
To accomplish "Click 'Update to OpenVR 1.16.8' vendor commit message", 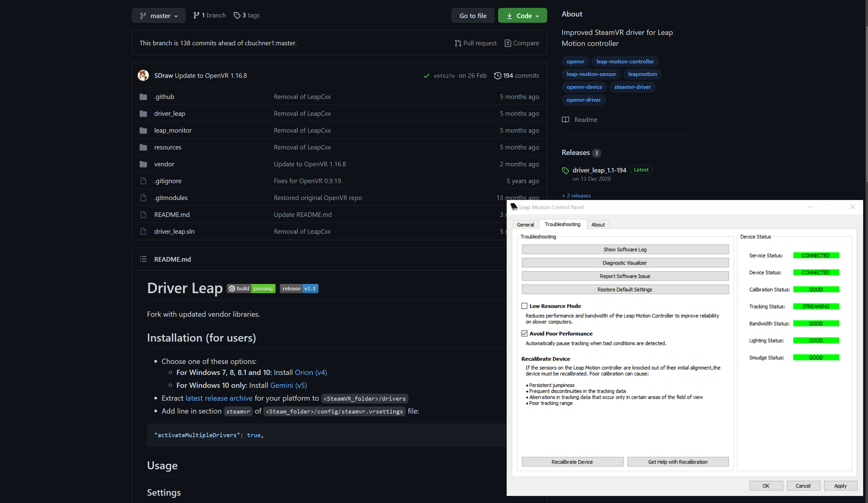I will pos(310,164).
